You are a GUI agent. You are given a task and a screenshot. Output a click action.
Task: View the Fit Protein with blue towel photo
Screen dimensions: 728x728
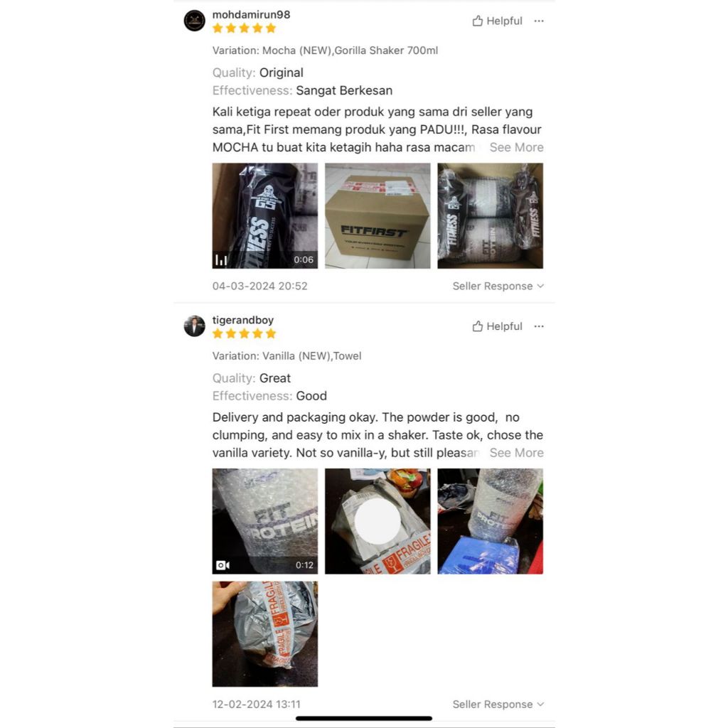coord(491,521)
